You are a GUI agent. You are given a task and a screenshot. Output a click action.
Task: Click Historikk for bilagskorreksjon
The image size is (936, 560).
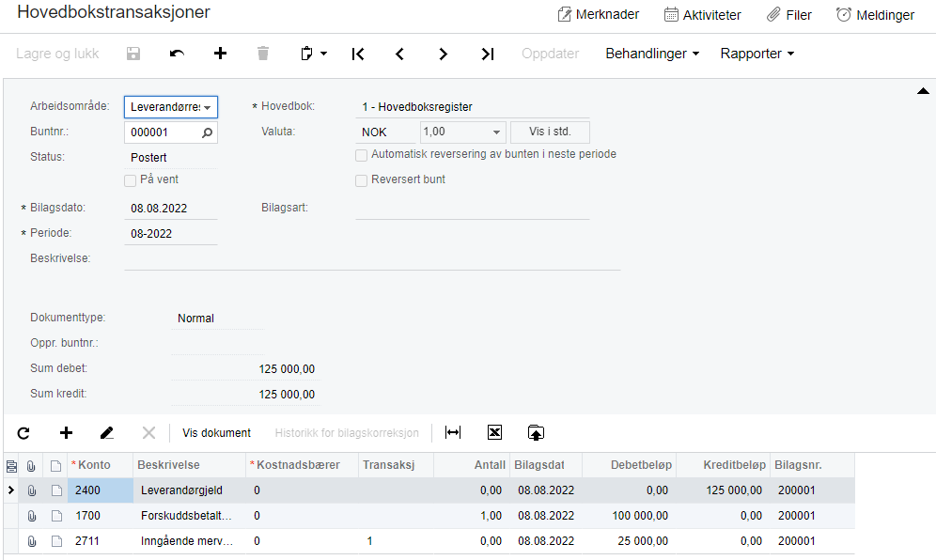pyautogui.click(x=347, y=433)
